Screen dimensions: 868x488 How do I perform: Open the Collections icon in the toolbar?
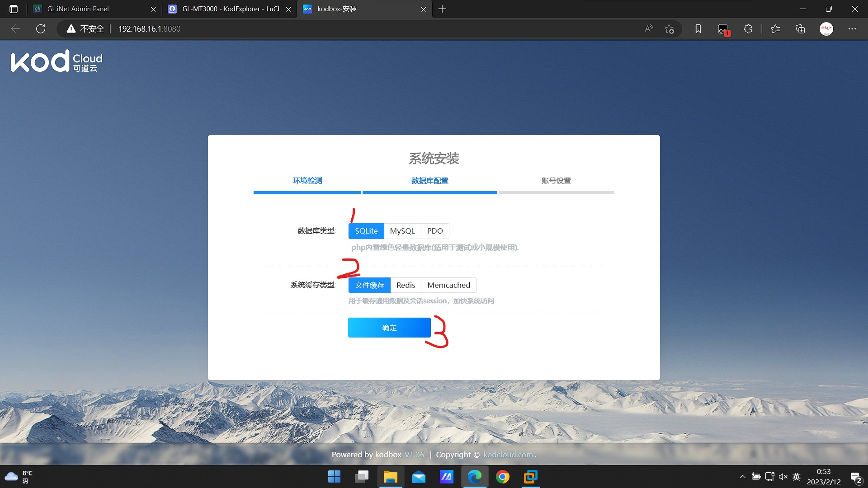click(x=800, y=29)
